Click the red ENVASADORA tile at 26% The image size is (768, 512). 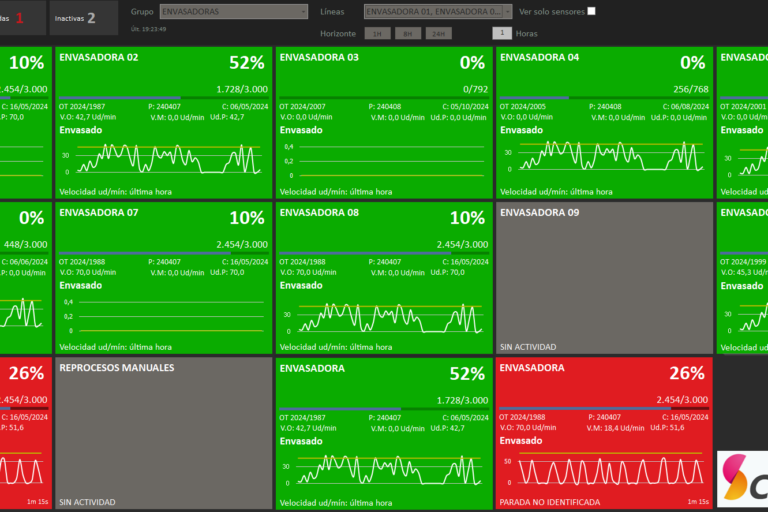click(x=605, y=420)
